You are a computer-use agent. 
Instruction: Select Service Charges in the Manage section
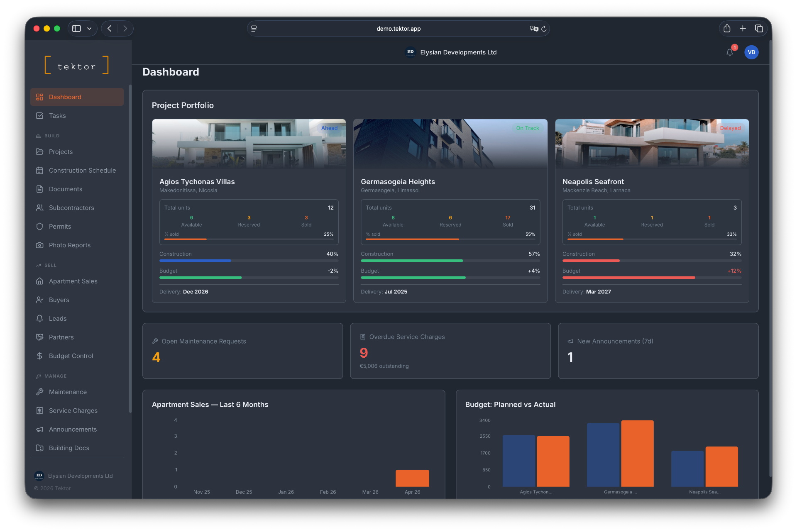point(73,411)
